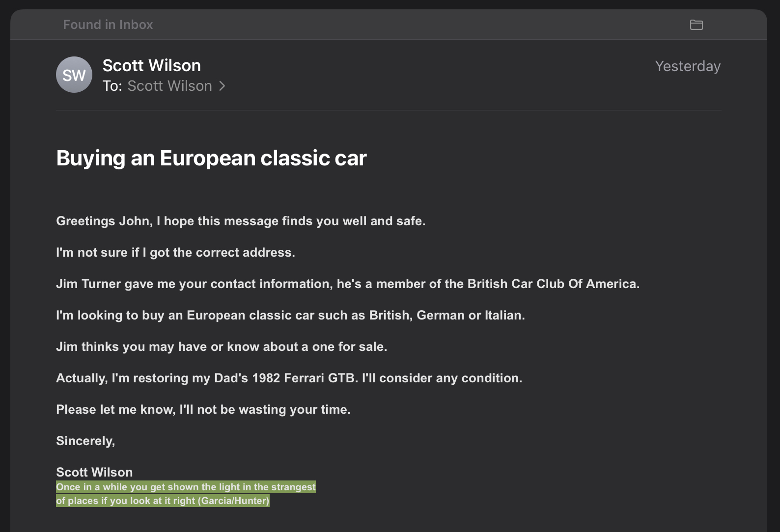The width and height of the screenshot is (780, 532).
Task: Click the highlighted Once in a while line
Action: tap(186, 487)
